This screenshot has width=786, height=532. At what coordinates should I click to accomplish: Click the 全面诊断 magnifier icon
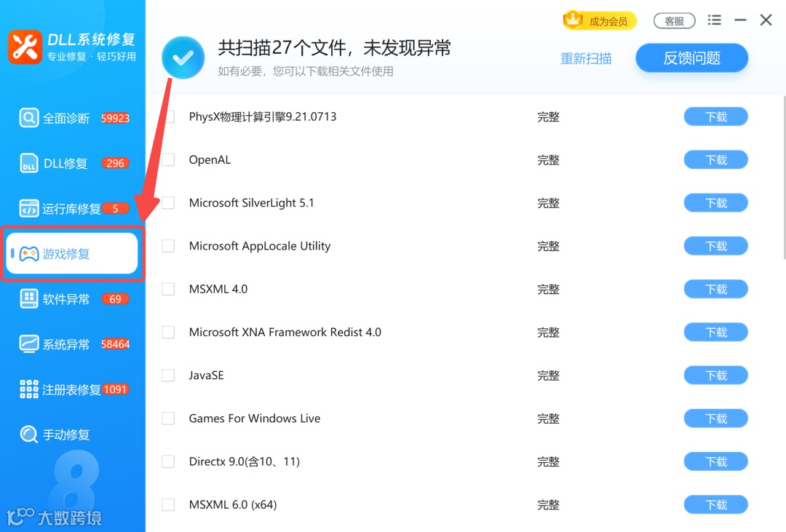(28, 118)
